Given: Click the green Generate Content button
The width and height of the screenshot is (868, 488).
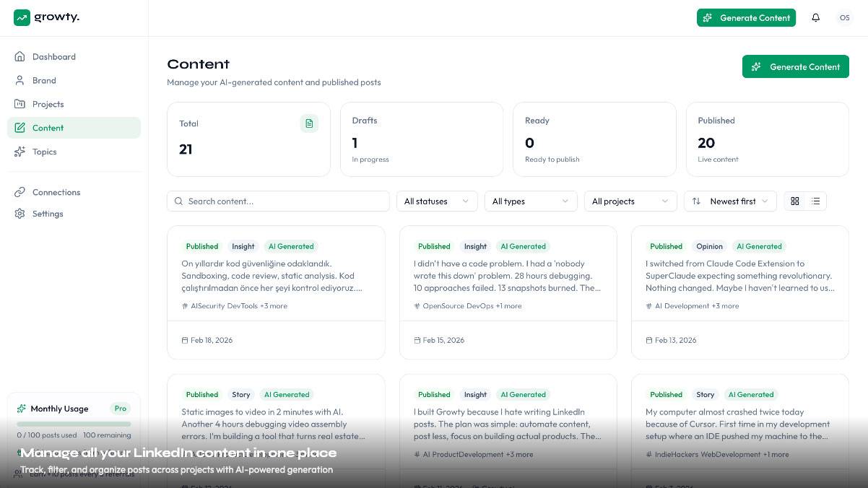Looking at the screenshot, I should coord(795,66).
